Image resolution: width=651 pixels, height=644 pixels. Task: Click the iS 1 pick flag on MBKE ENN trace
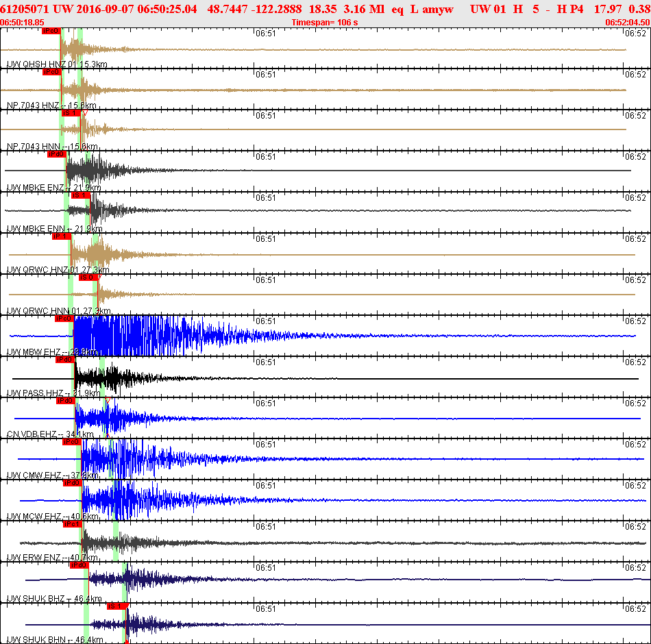(81, 195)
